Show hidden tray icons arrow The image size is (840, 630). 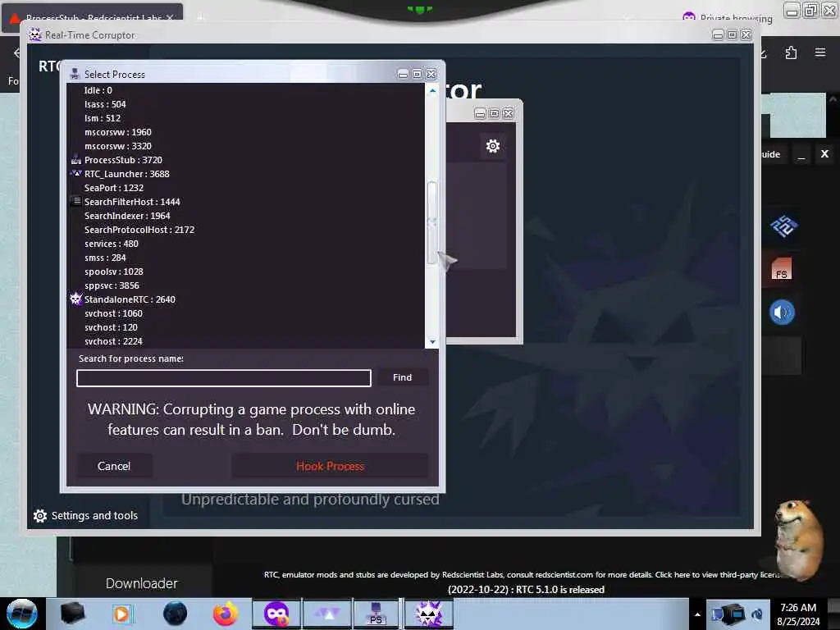pyautogui.click(x=697, y=614)
